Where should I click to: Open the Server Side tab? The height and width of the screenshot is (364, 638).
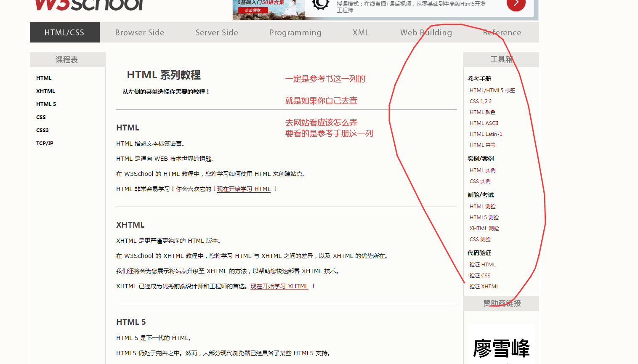click(217, 32)
